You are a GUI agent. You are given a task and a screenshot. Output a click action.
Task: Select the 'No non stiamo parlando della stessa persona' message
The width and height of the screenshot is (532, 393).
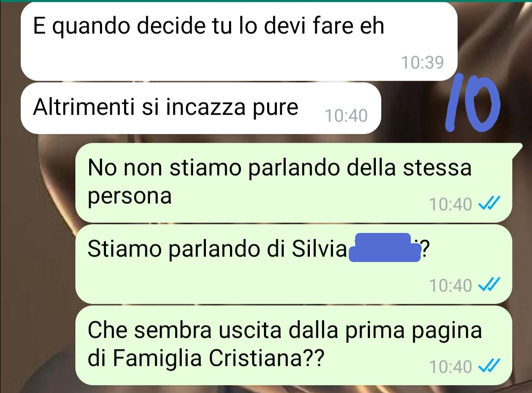click(294, 183)
